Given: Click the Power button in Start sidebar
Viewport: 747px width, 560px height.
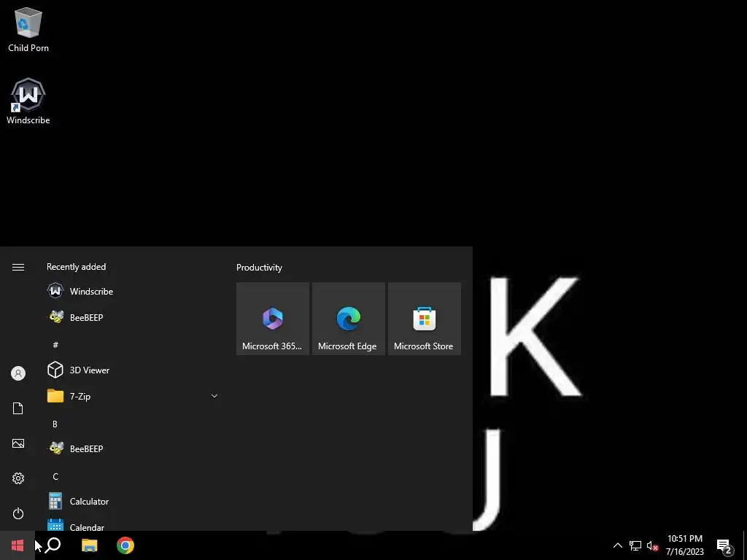Looking at the screenshot, I should coord(18,513).
